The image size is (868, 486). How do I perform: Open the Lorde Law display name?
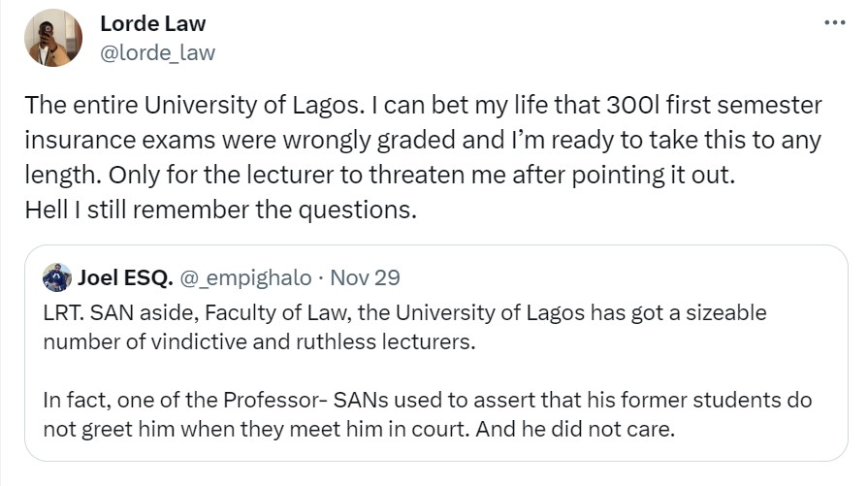tap(152, 23)
